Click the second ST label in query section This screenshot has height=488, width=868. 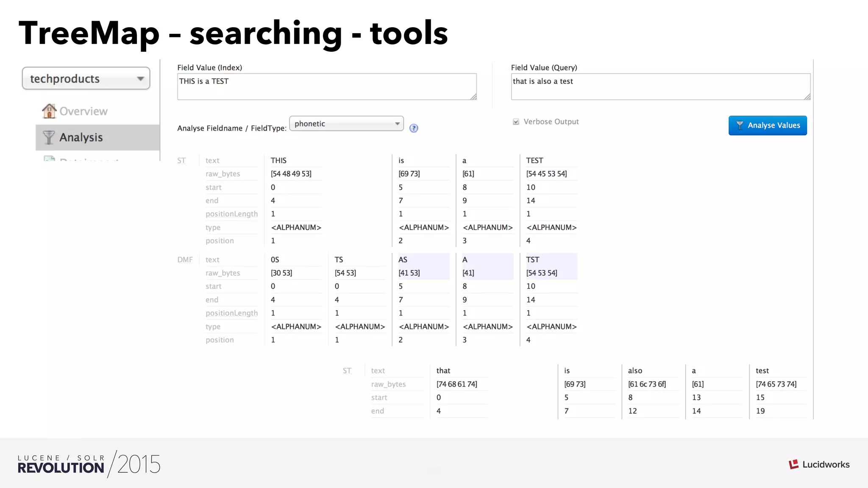tap(347, 371)
